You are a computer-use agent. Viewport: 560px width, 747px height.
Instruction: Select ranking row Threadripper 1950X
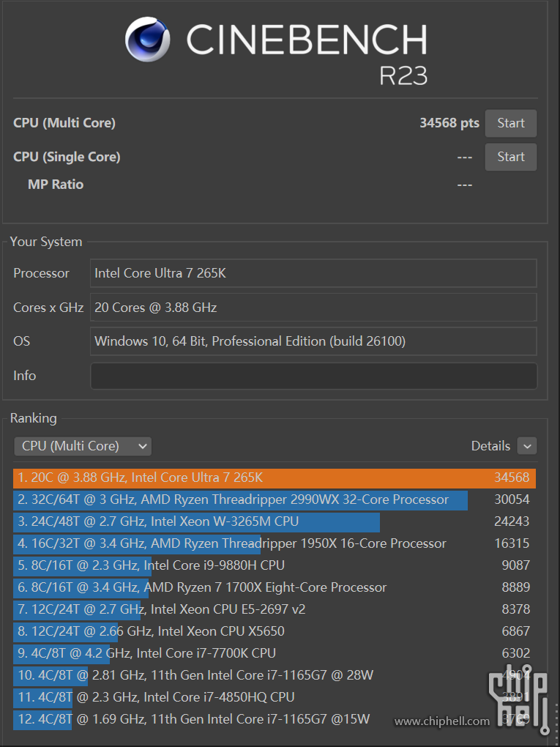pos(275,543)
